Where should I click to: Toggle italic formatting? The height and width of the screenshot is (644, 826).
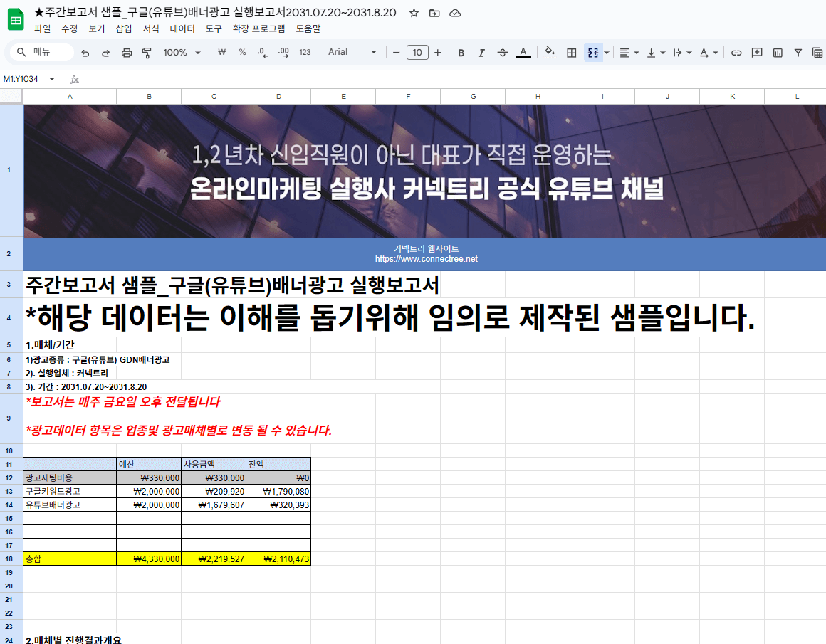click(x=481, y=52)
